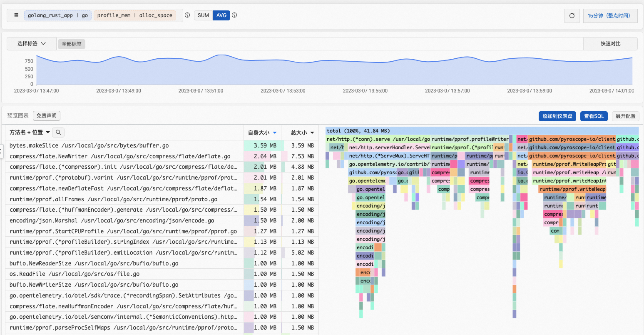This screenshot has height=335, width=644.
Task: Click the help icon next to AVG
Action: pos(234,15)
